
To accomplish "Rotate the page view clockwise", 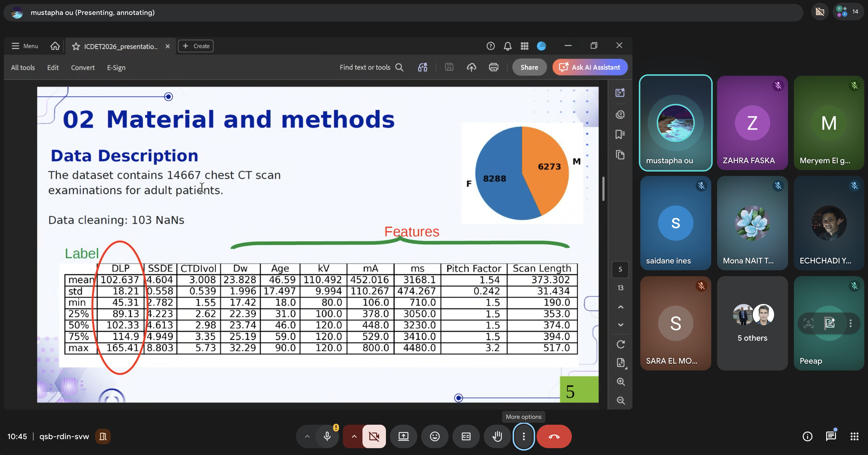I will (620, 344).
